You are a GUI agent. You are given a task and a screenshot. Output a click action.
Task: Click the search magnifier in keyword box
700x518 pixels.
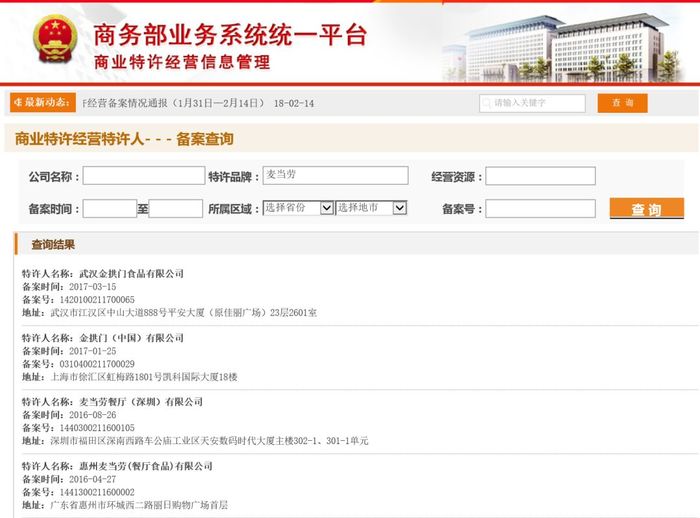tap(486, 103)
